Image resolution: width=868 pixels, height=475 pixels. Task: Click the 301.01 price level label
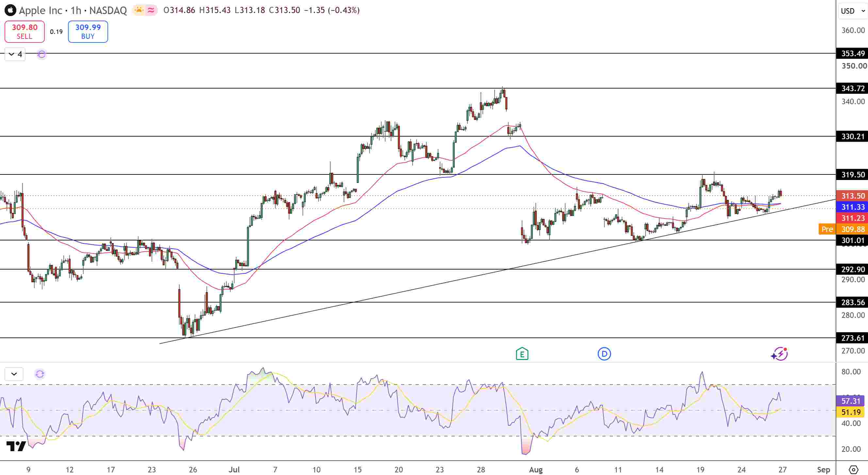(852, 240)
